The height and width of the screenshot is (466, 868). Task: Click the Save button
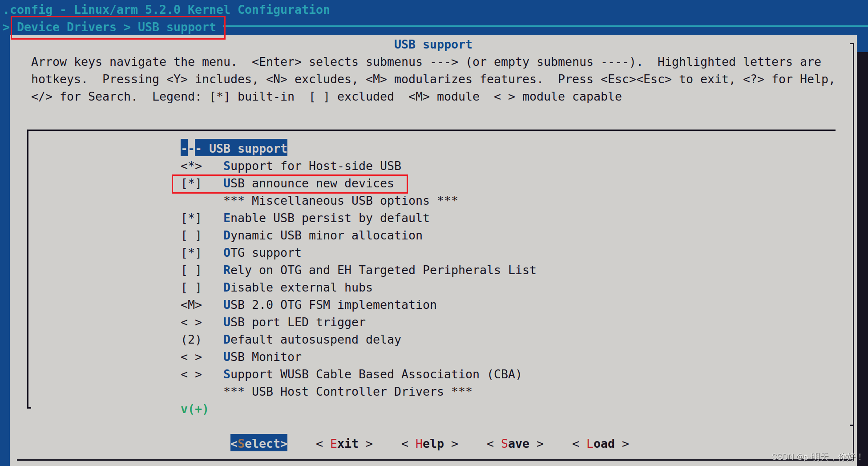coord(515,444)
